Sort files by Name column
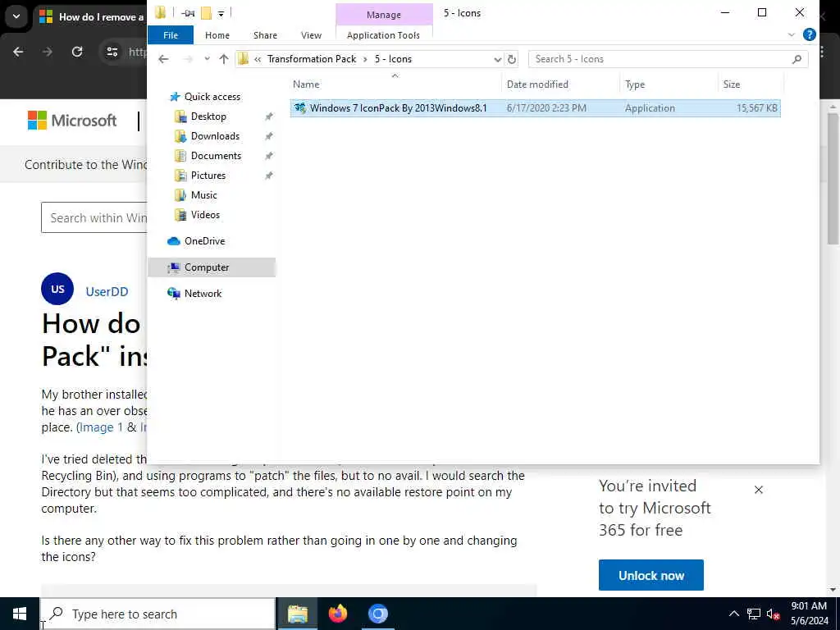The height and width of the screenshot is (630, 840). tap(306, 84)
